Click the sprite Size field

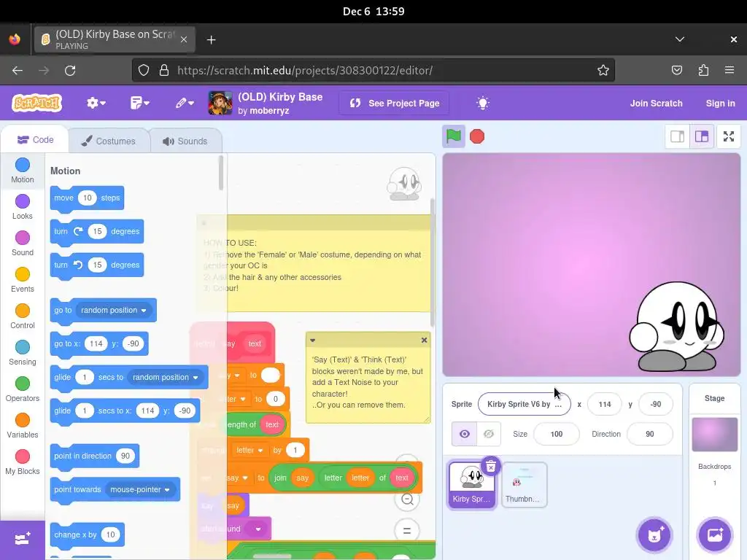pyautogui.click(x=557, y=434)
